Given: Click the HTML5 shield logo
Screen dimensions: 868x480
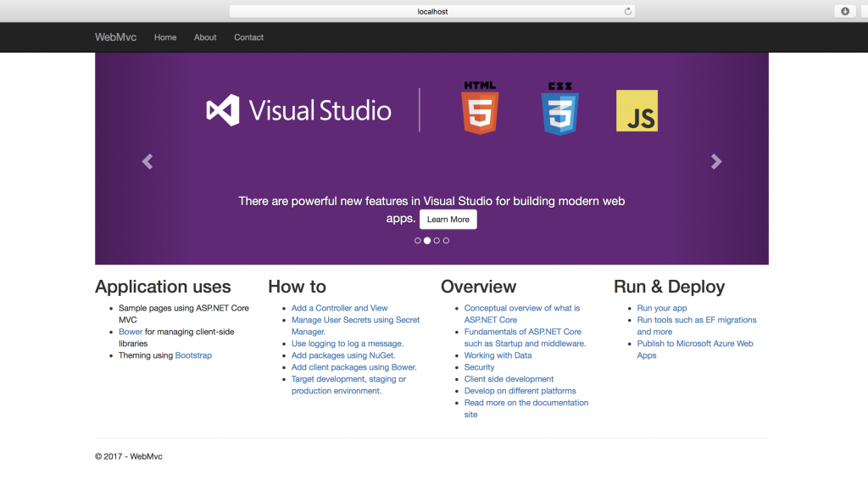Looking at the screenshot, I should click(x=480, y=108).
